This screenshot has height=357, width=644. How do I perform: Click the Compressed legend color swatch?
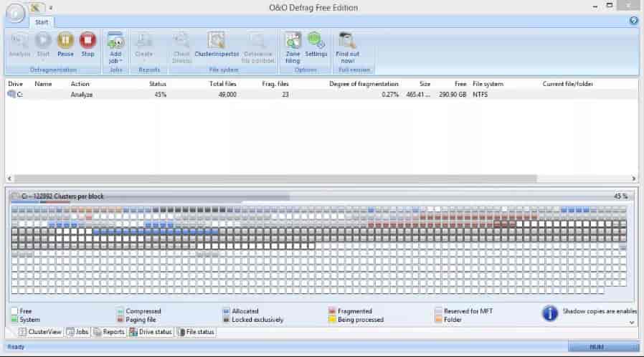point(120,311)
